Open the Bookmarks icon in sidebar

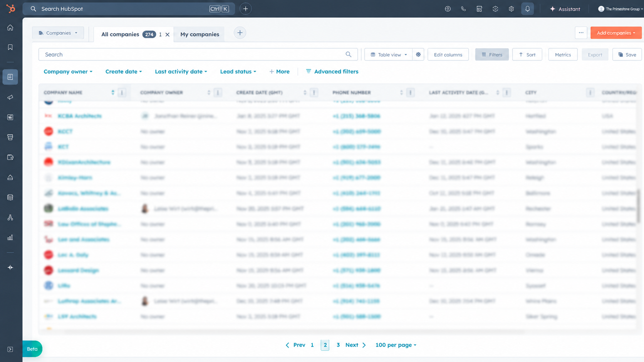[x=10, y=47]
